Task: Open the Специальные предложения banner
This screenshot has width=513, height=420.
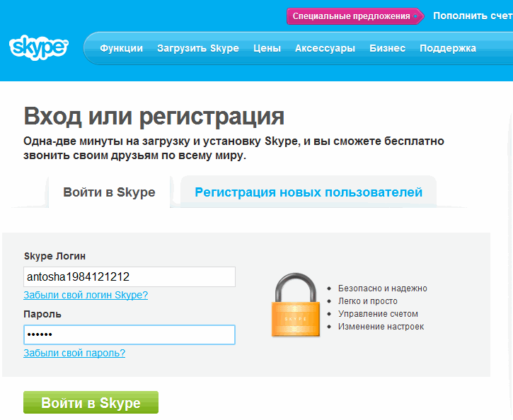Action: coord(352,16)
